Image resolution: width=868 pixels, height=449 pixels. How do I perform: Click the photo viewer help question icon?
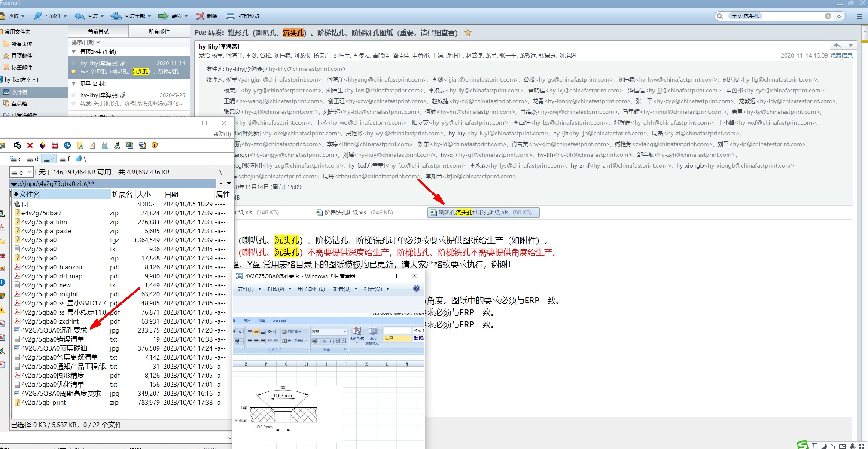click(x=416, y=289)
